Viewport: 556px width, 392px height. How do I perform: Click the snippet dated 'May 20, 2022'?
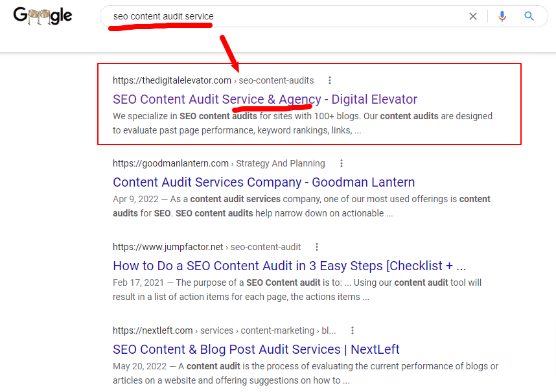[x=306, y=374]
